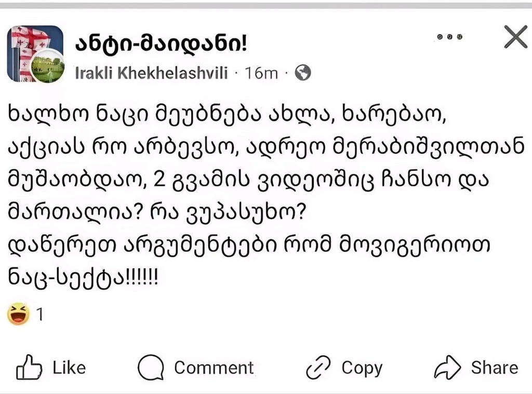Click the post line starting with ხალხო
Image resolution: width=532 pixels, height=394 pixels.
point(227,112)
